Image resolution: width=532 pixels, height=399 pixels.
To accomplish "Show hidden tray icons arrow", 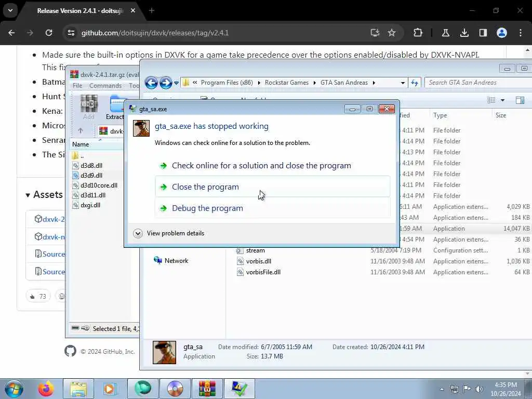I will pyautogui.click(x=442, y=389).
